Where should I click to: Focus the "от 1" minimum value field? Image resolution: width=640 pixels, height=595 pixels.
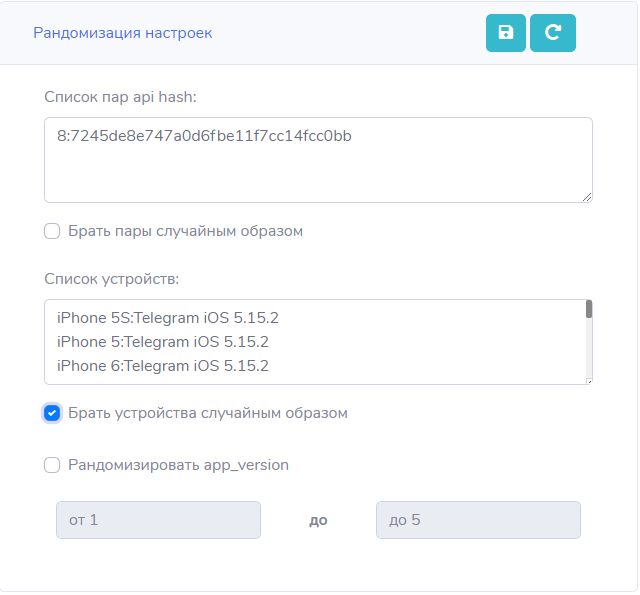[158, 520]
